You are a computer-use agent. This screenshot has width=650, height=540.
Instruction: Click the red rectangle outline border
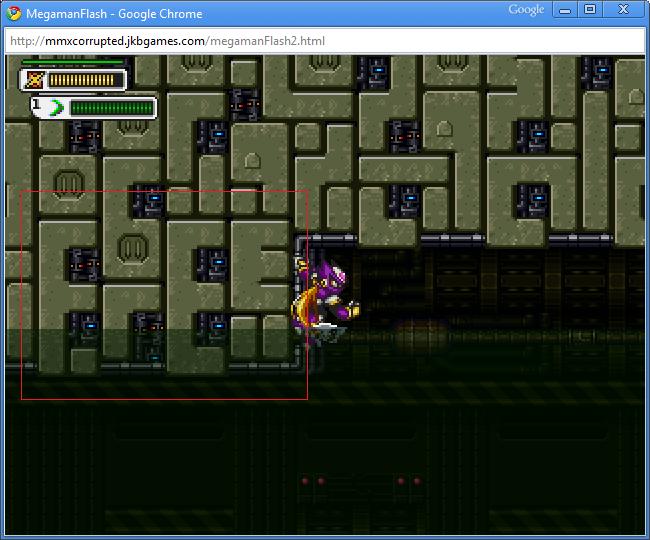tap(164, 191)
